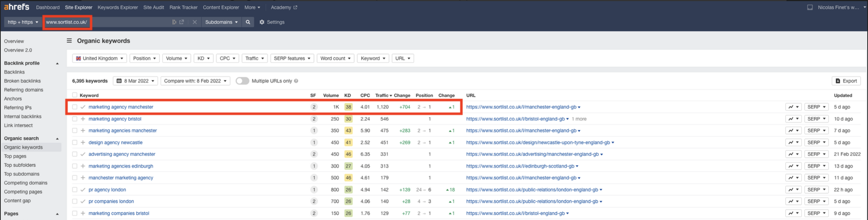Collapse the Backlink profile sidebar section
Image resolution: width=868 pixels, height=220 pixels.
coord(57,64)
